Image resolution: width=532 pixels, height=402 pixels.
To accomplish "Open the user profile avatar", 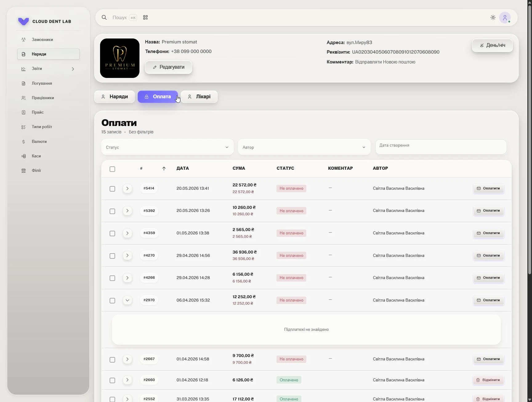I will tap(505, 18).
